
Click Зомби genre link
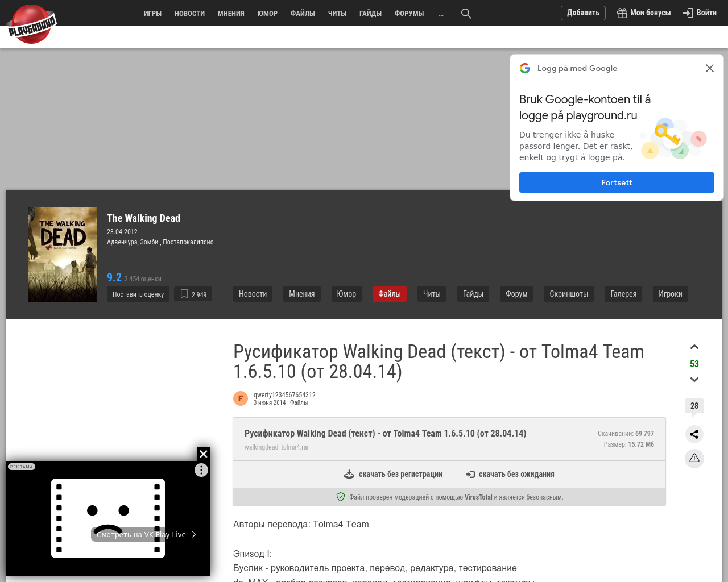[x=150, y=242]
